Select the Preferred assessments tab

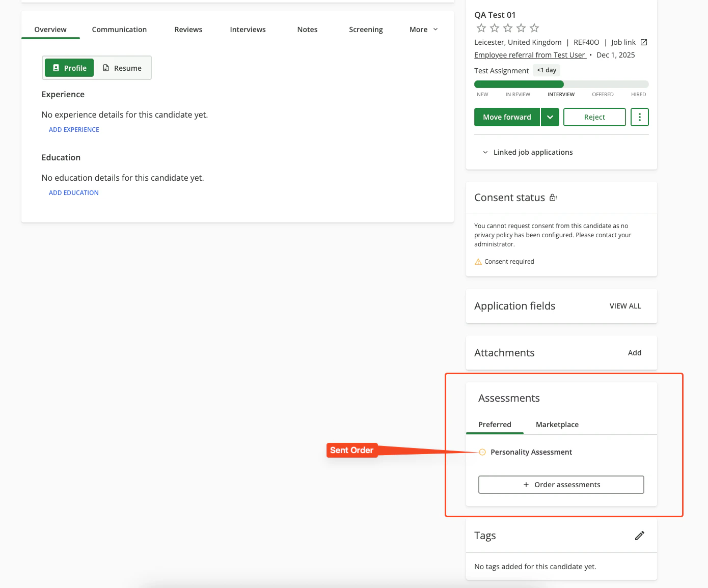click(495, 425)
